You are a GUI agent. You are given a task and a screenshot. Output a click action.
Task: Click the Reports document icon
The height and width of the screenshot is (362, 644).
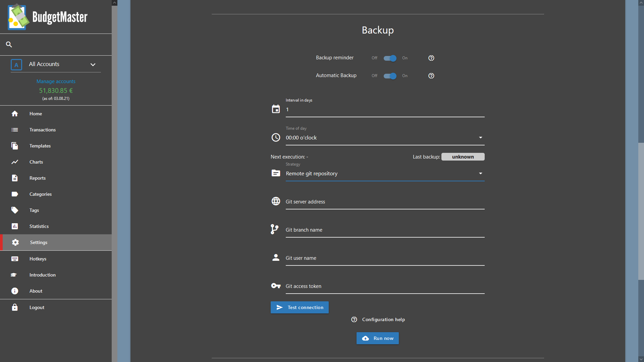click(15, 178)
